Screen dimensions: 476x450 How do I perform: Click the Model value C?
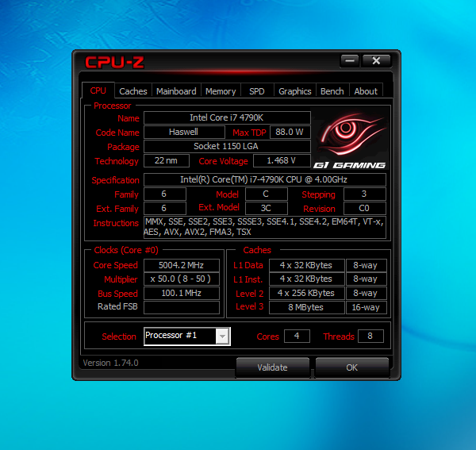(267, 194)
